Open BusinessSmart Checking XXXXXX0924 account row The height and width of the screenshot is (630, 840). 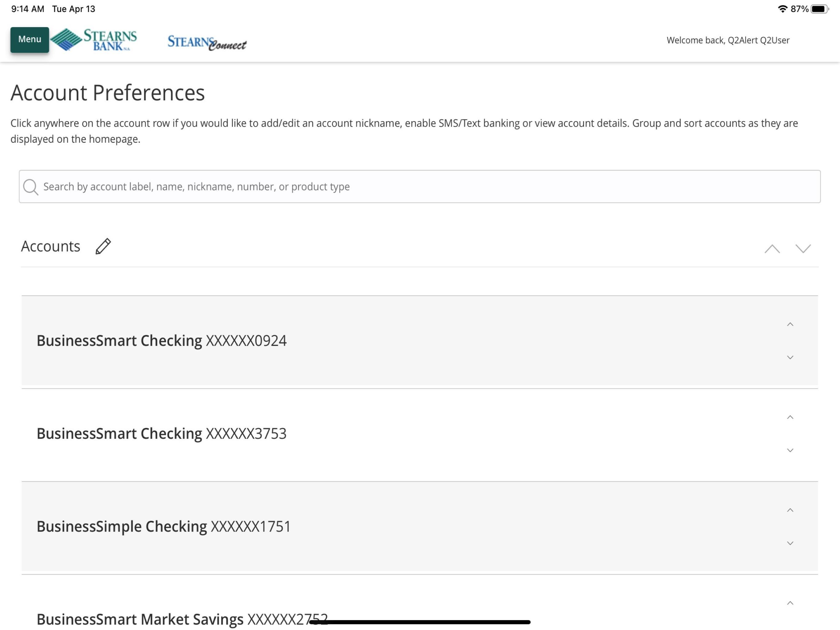420,341
